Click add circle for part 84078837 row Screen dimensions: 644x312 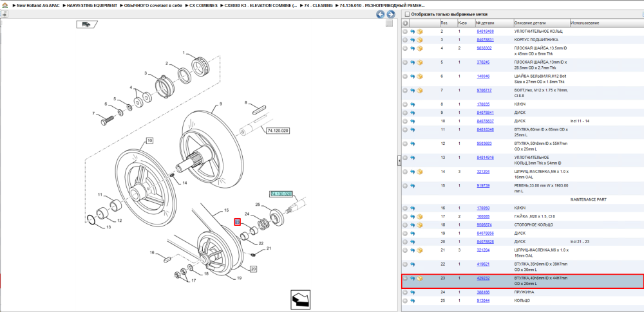click(405, 122)
